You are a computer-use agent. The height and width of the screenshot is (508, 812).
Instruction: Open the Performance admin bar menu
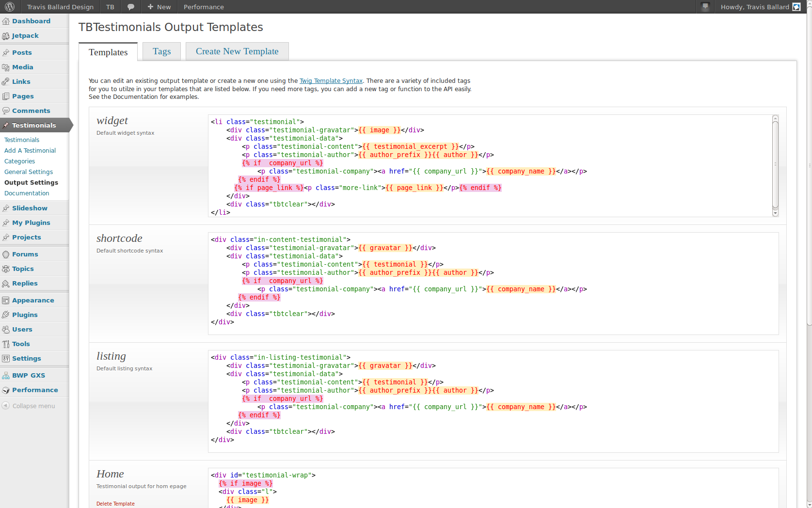(x=204, y=7)
